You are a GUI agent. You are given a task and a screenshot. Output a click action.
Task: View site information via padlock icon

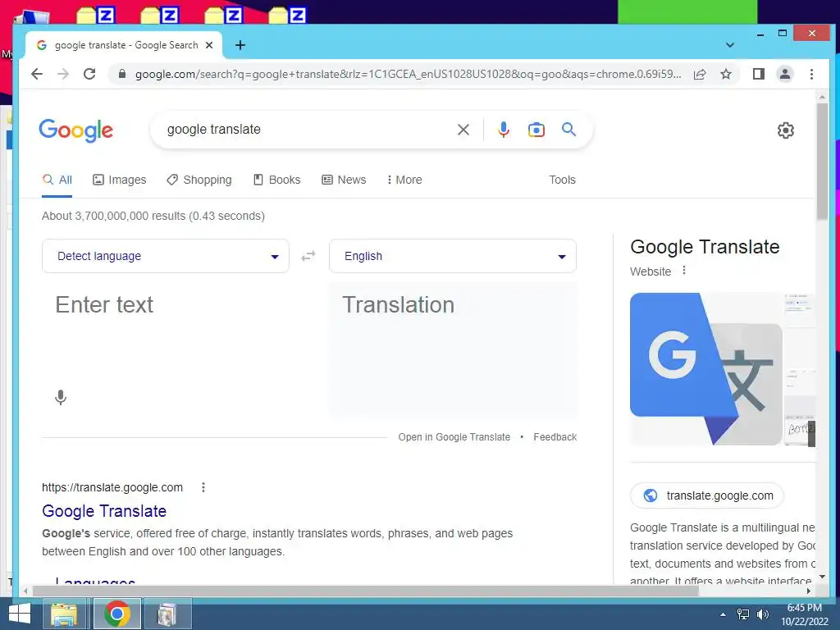point(122,74)
